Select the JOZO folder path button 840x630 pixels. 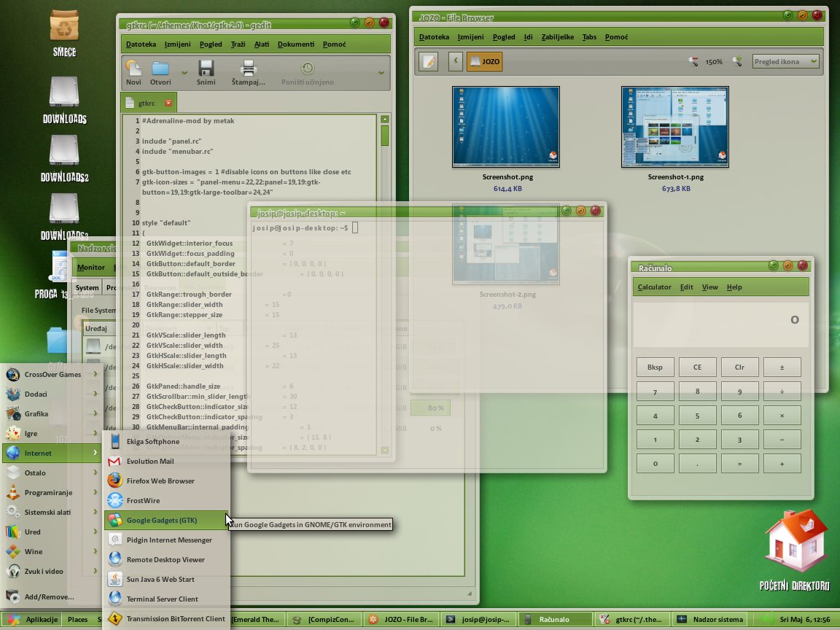484,61
